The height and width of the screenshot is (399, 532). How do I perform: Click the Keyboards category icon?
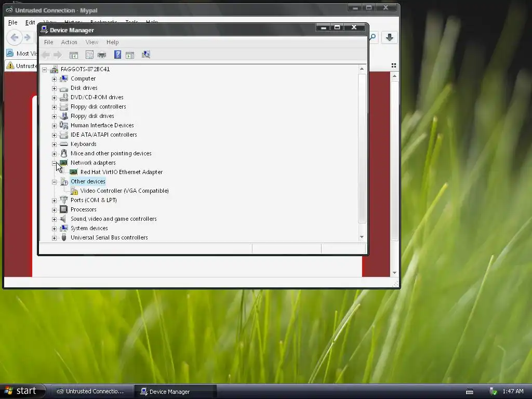click(64, 144)
